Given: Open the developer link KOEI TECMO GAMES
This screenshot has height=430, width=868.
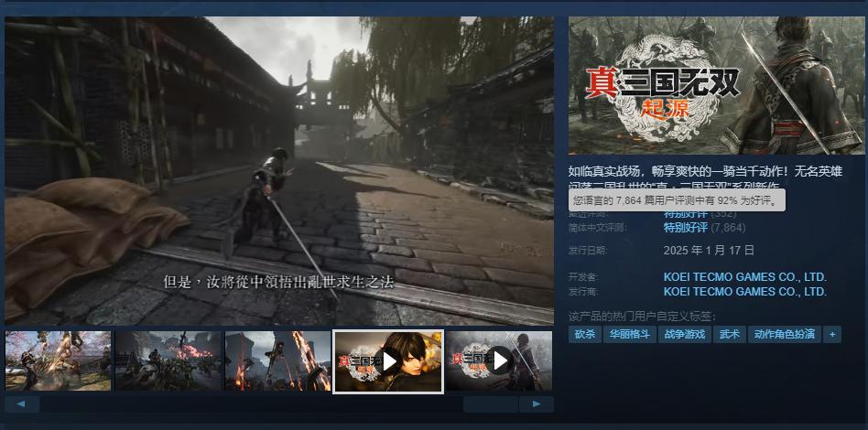Looking at the screenshot, I should coord(744,276).
